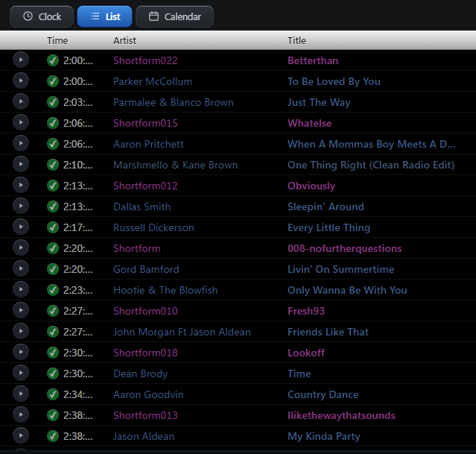The width and height of the screenshot is (476, 454).
Task: Open the Calendar view tab
Action: tap(174, 16)
